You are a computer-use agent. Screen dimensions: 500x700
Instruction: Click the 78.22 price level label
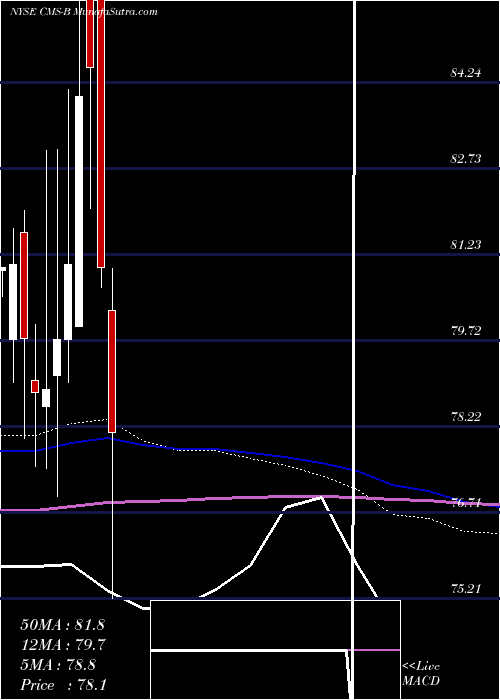(x=466, y=417)
